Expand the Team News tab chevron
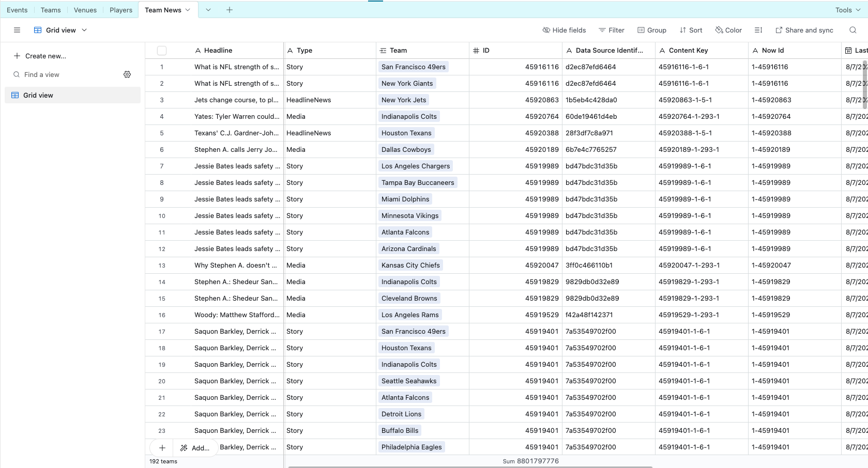This screenshot has height=468, width=868. (188, 10)
